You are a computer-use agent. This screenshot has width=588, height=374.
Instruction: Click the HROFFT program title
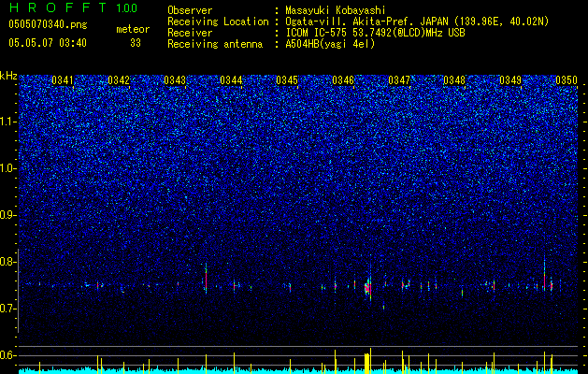pyautogui.click(x=58, y=7)
